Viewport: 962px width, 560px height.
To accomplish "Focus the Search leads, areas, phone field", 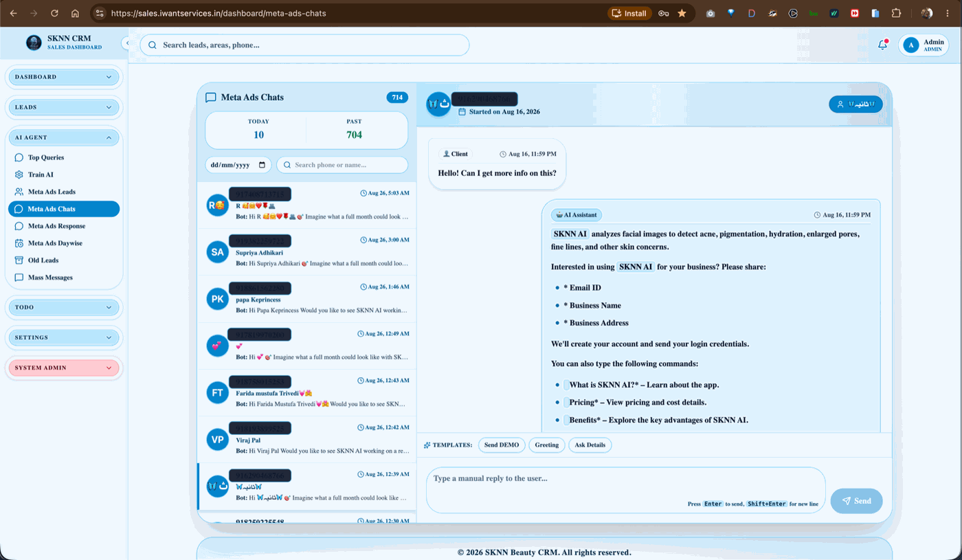I will point(304,45).
